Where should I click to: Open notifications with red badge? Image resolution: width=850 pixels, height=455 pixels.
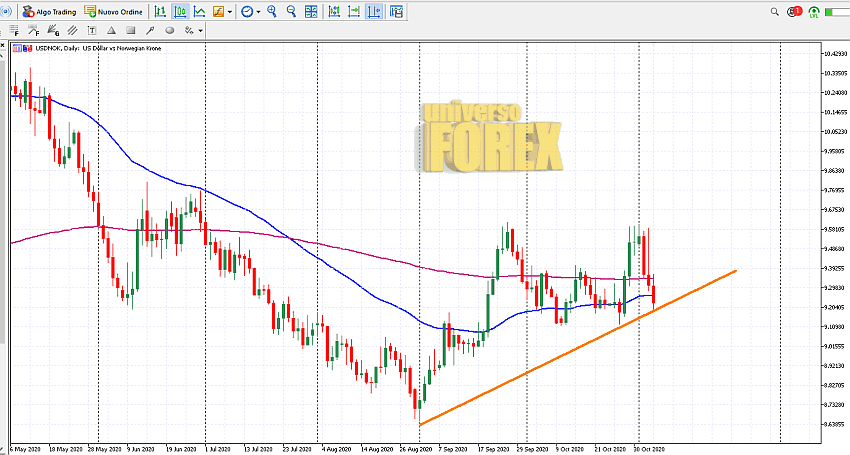click(x=795, y=12)
